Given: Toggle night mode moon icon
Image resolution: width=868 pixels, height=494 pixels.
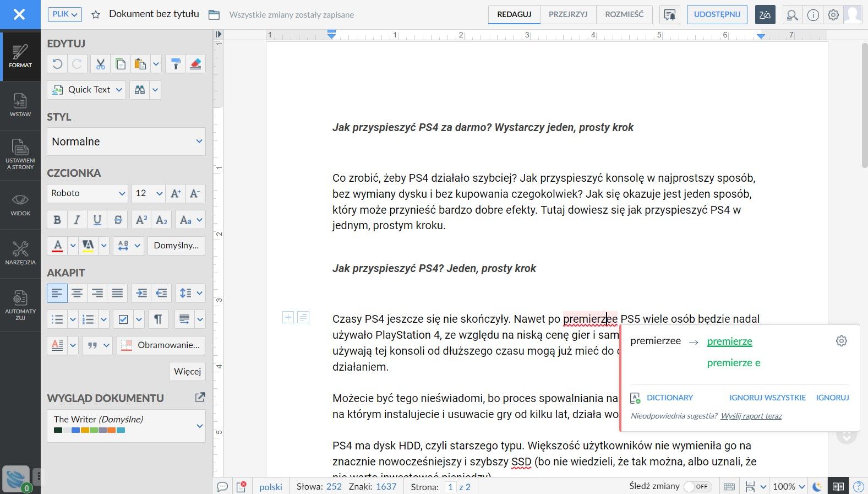Looking at the screenshot, I should click(x=817, y=487).
